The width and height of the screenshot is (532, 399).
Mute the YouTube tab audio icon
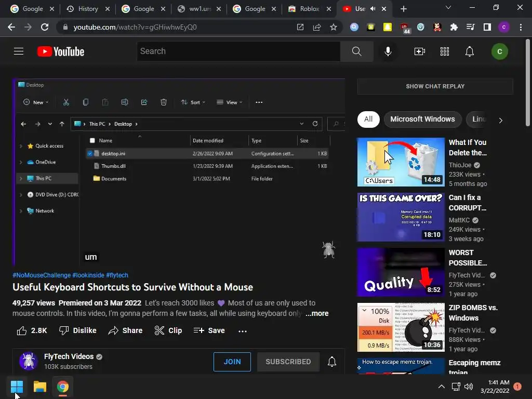click(x=373, y=9)
